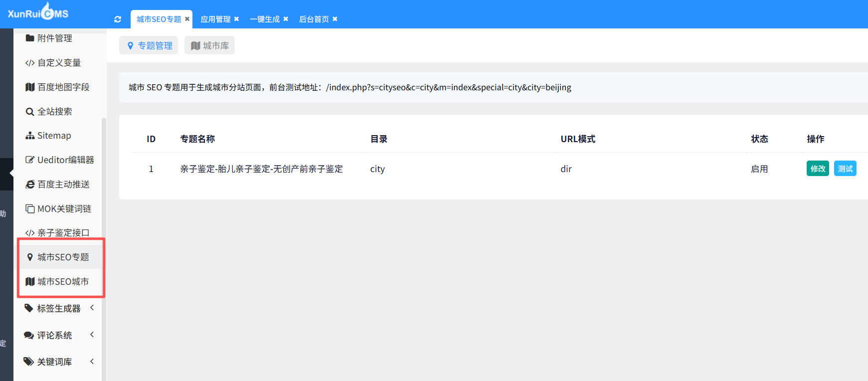Click the URL模式 column header
The image size is (868, 381).
tap(578, 139)
